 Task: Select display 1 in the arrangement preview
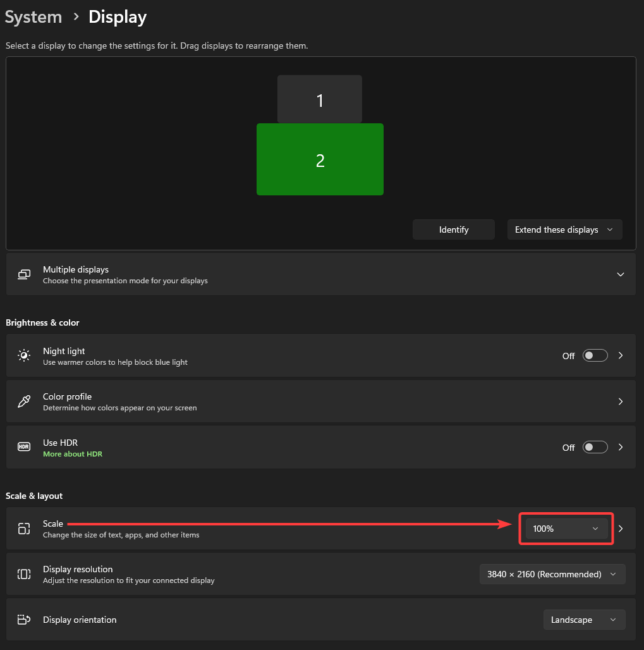coord(319,99)
